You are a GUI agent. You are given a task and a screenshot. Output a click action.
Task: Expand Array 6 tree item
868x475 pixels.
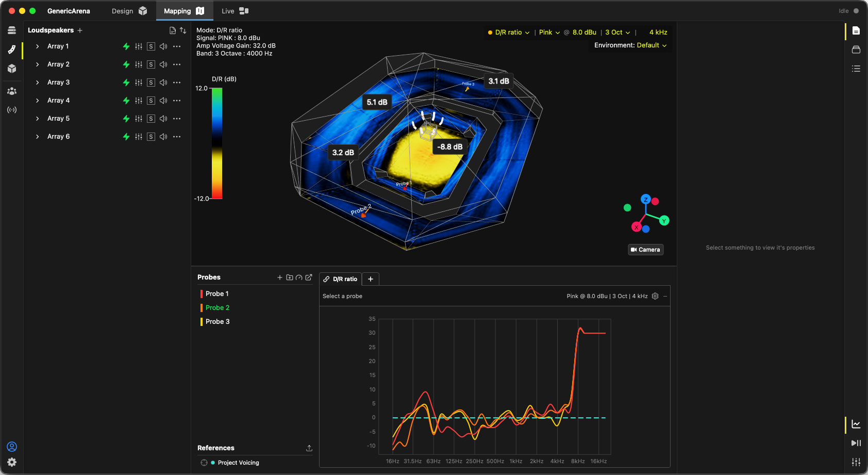tap(37, 137)
